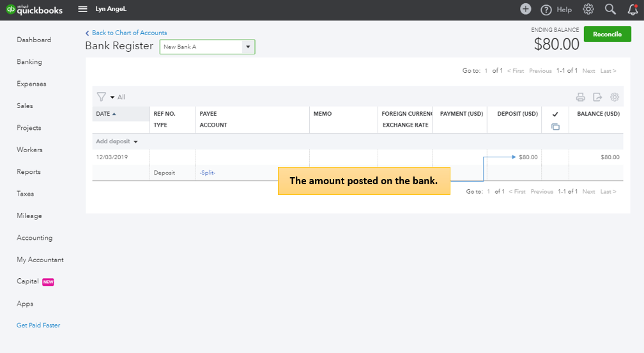
Task: Click the search magnifier icon
Action: click(610, 9)
